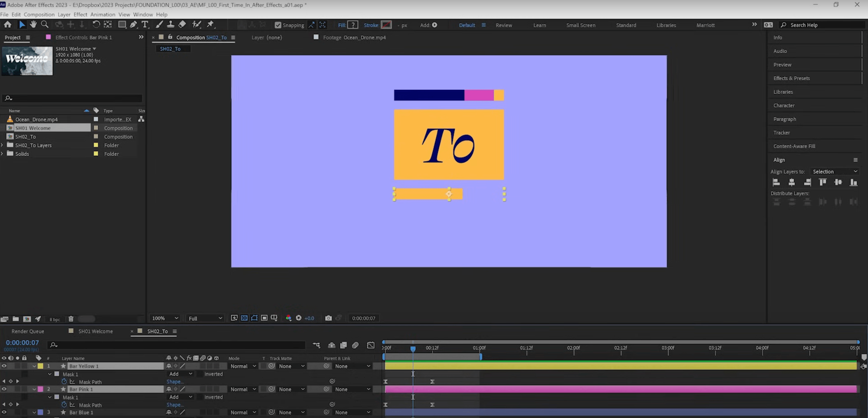Screen dimensions: 868x418
Task: Select the Hand tool
Action: pyautogui.click(x=33, y=24)
